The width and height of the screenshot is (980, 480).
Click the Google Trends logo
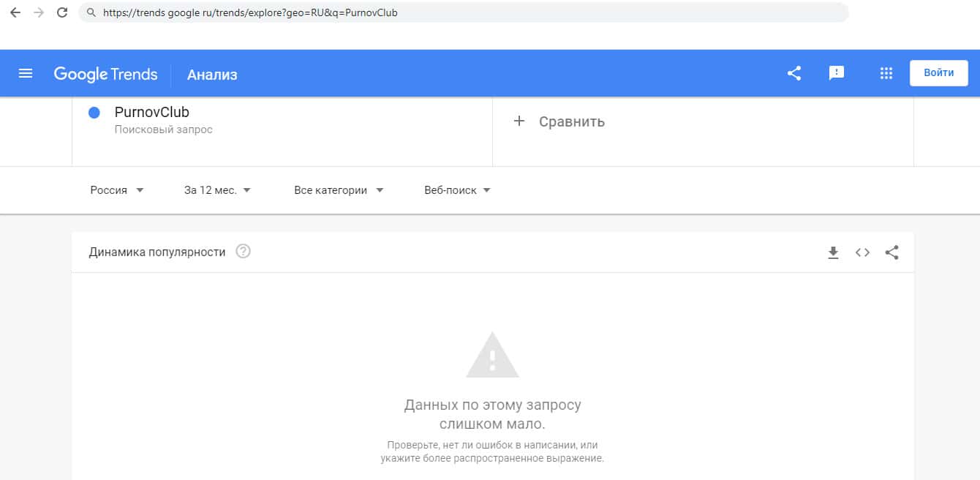(x=105, y=74)
